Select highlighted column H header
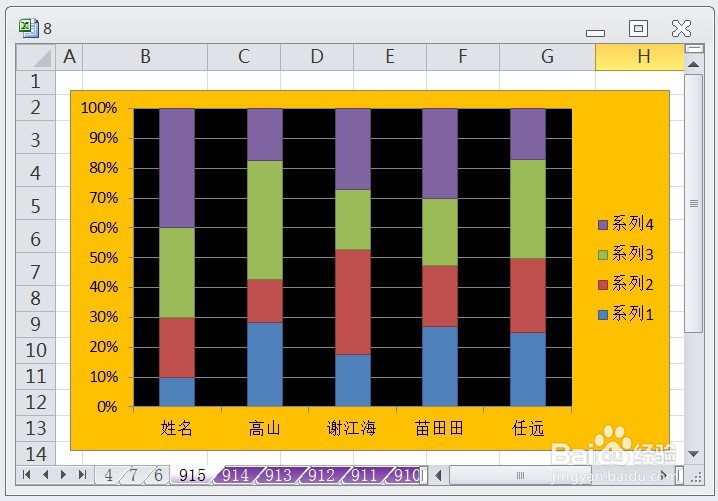The width and height of the screenshot is (718, 501). tap(640, 57)
